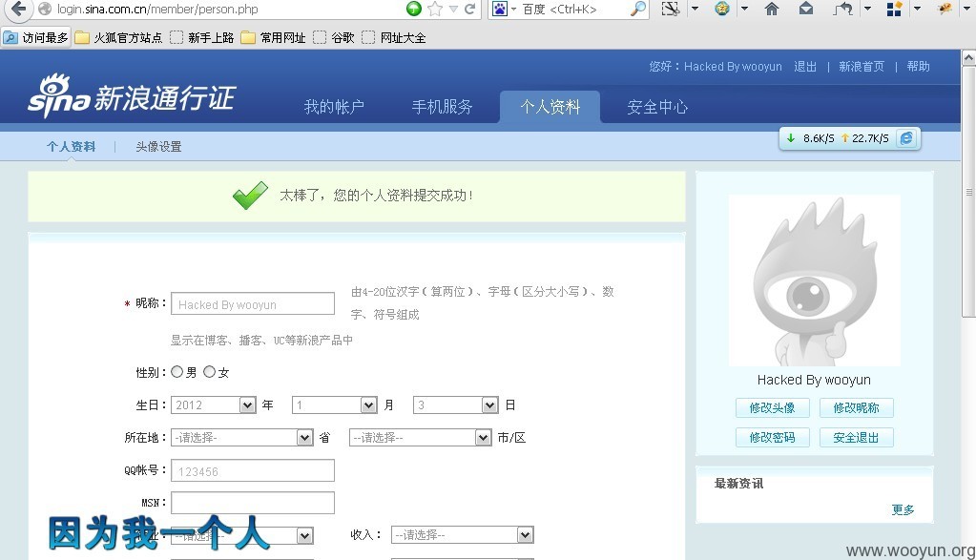Viewport: 976px width, 560px height.
Task: Click the browser back arrow button
Action: pos(18,8)
